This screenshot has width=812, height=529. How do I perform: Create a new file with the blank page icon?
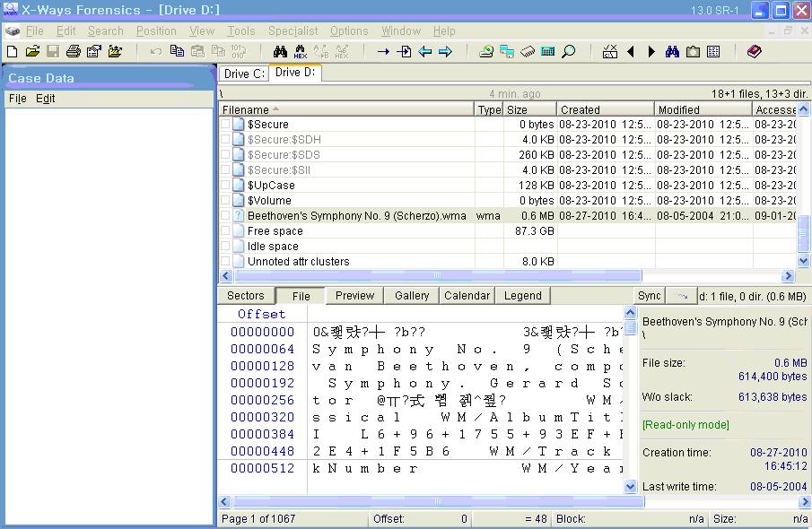click(x=12, y=51)
